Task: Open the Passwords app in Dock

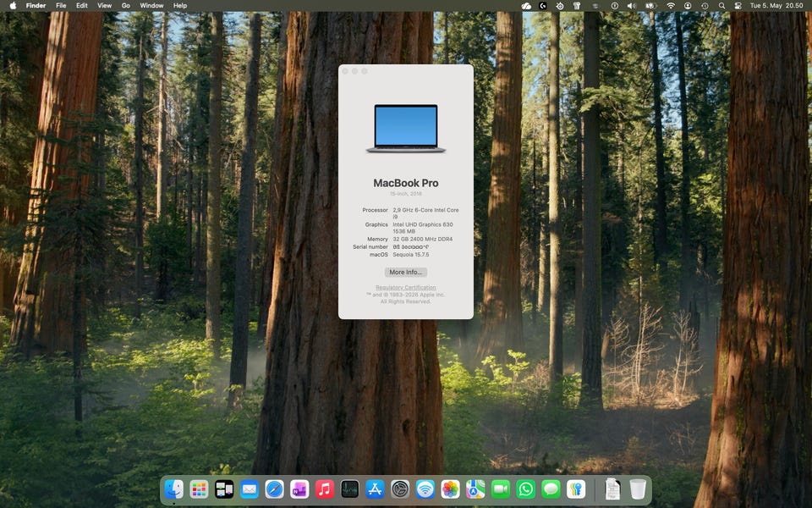Action: point(576,489)
